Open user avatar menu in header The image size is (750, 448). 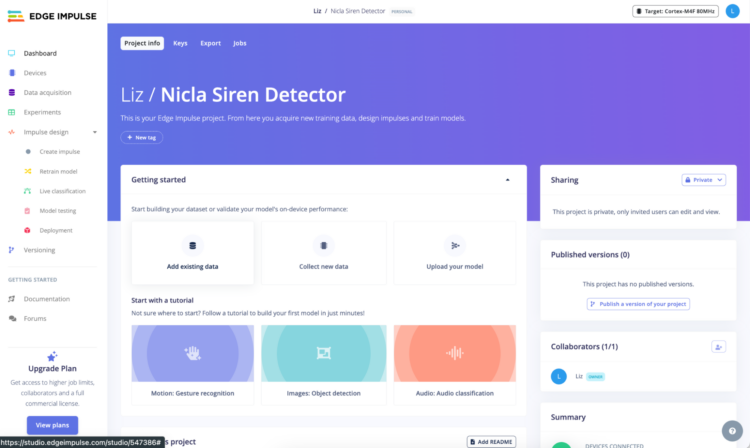[733, 11]
